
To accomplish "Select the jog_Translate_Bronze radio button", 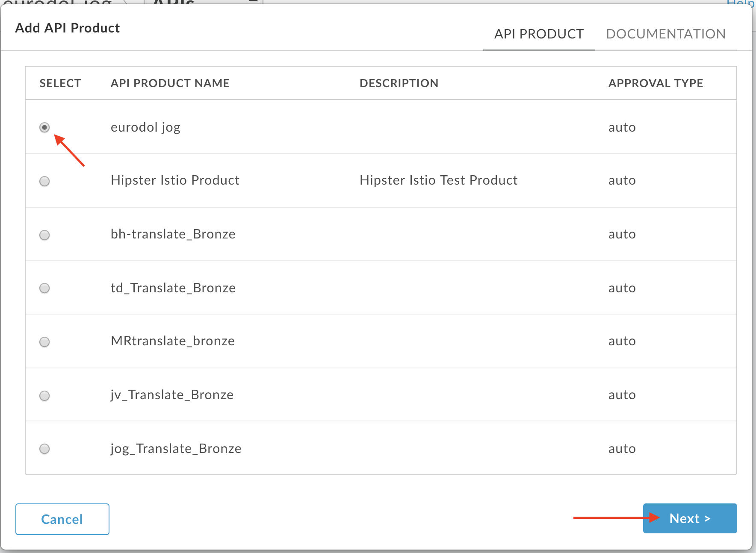I will point(44,449).
